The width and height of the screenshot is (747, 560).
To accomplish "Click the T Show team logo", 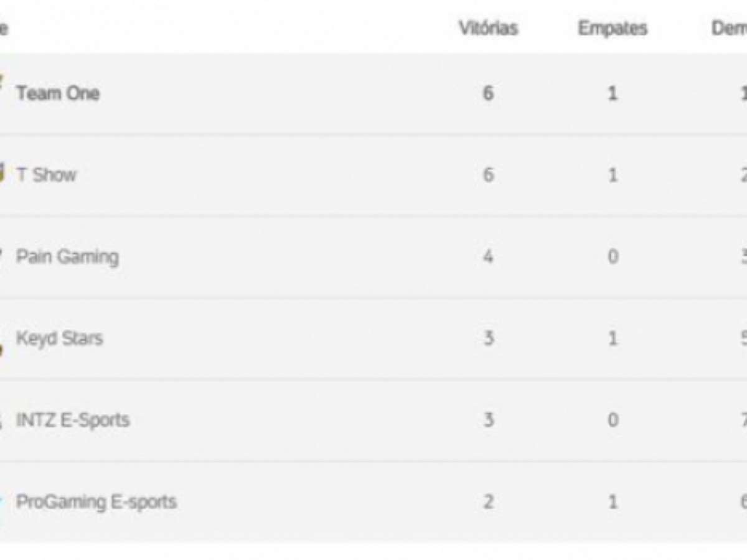I will point(2,173).
